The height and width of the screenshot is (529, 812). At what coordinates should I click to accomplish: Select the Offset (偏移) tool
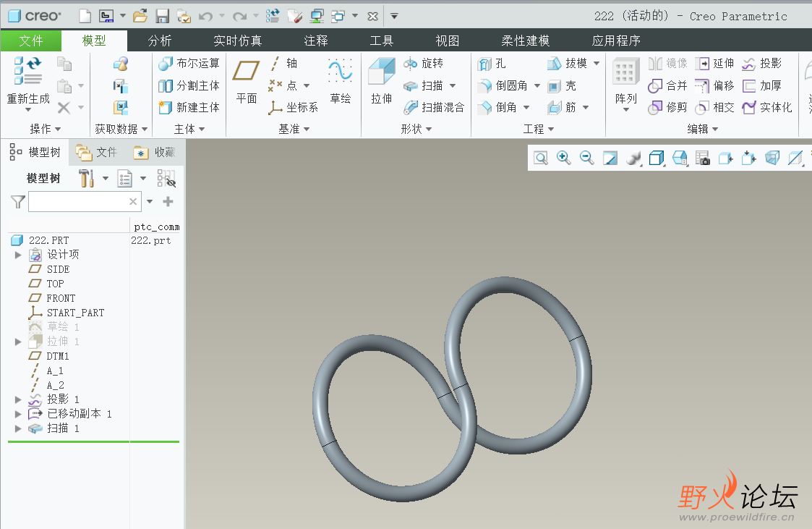[714, 85]
